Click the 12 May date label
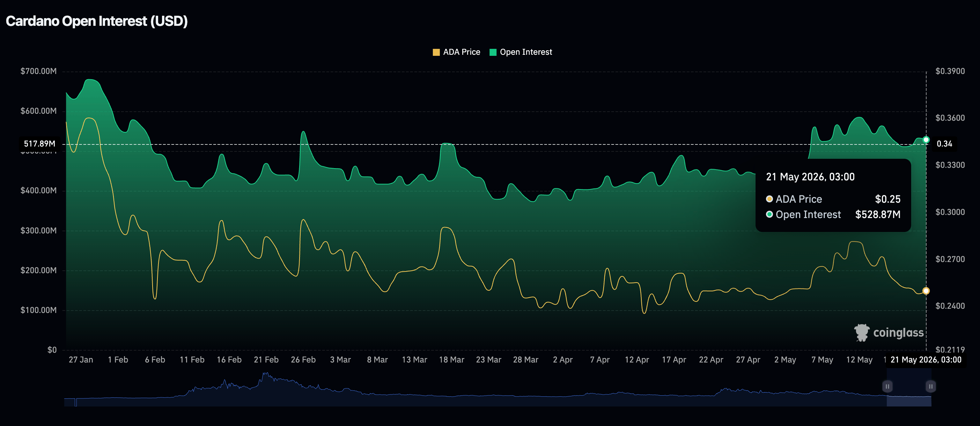This screenshot has width=980, height=426. pos(859,359)
